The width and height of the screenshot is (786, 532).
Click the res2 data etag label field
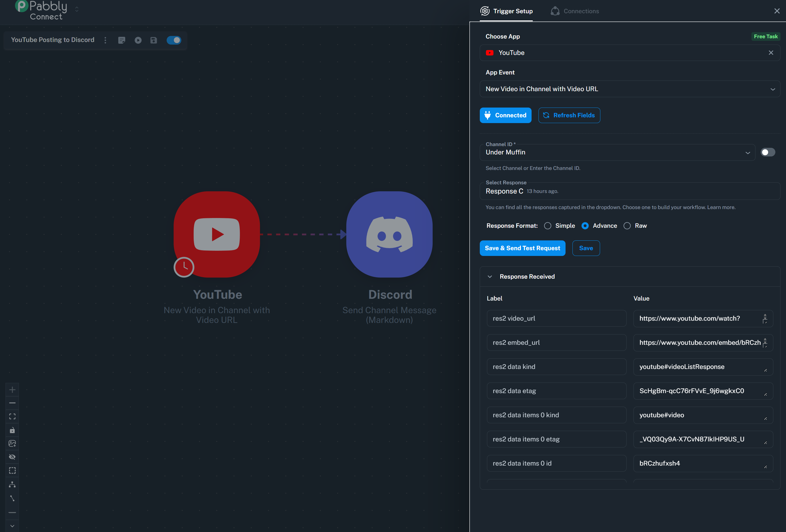click(x=556, y=391)
